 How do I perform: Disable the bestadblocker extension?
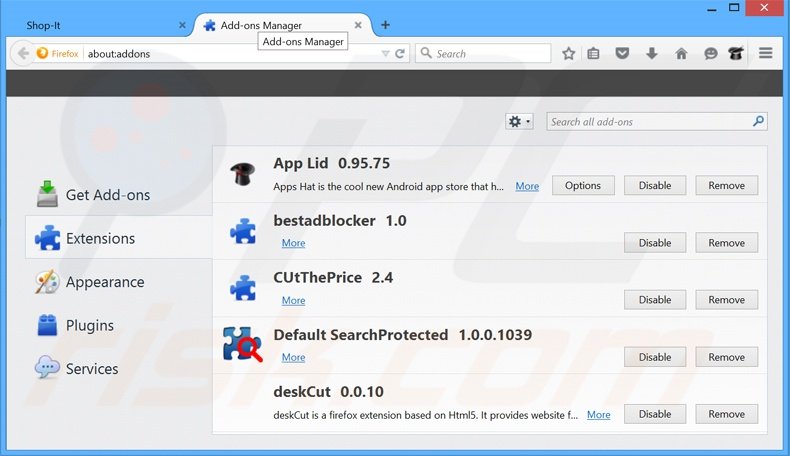click(655, 243)
